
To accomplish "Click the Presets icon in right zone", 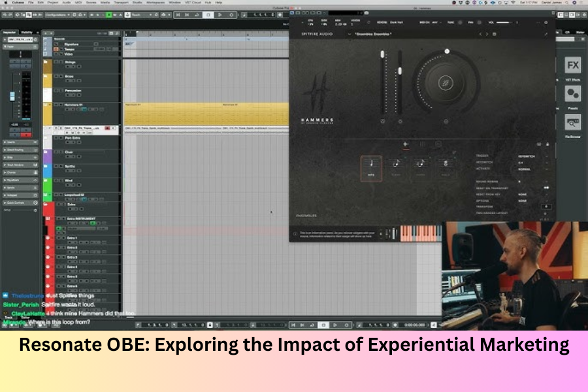I will 572,93.
